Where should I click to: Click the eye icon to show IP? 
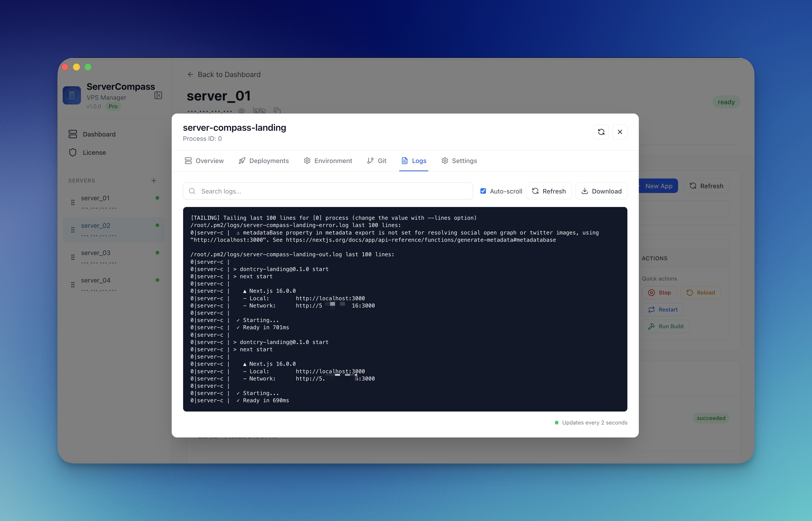[241, 111]
